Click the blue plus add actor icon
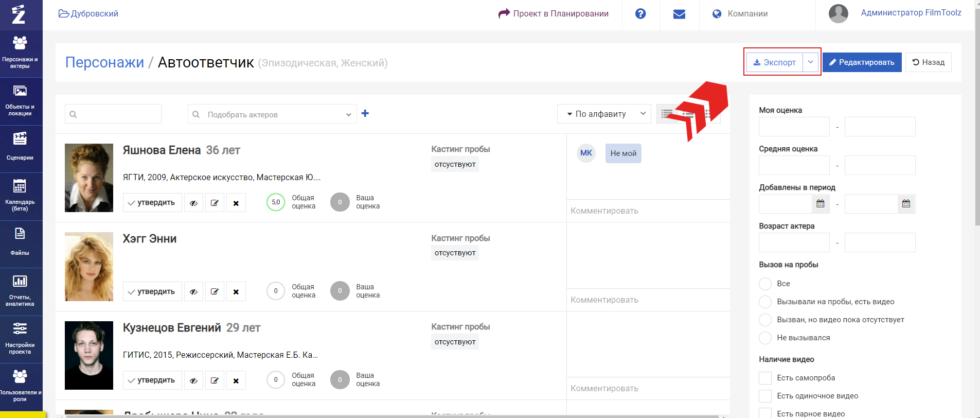 [x=365, y=113]
